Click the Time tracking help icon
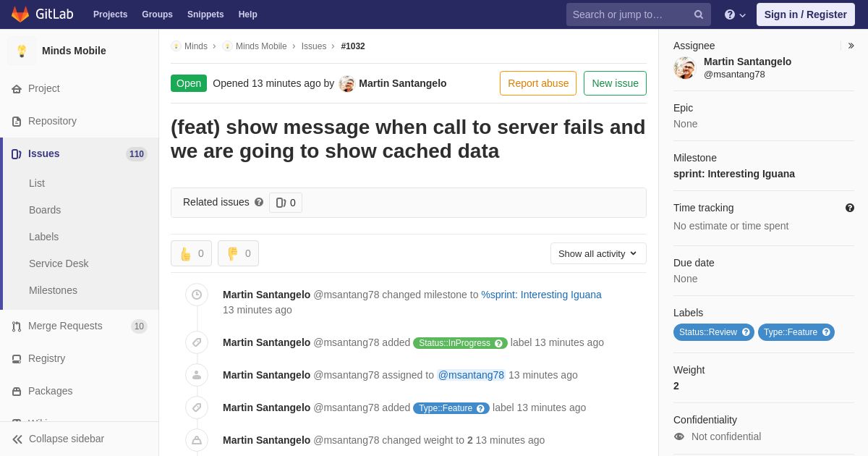Screen dimensions: 868x456 coord(850,208)
